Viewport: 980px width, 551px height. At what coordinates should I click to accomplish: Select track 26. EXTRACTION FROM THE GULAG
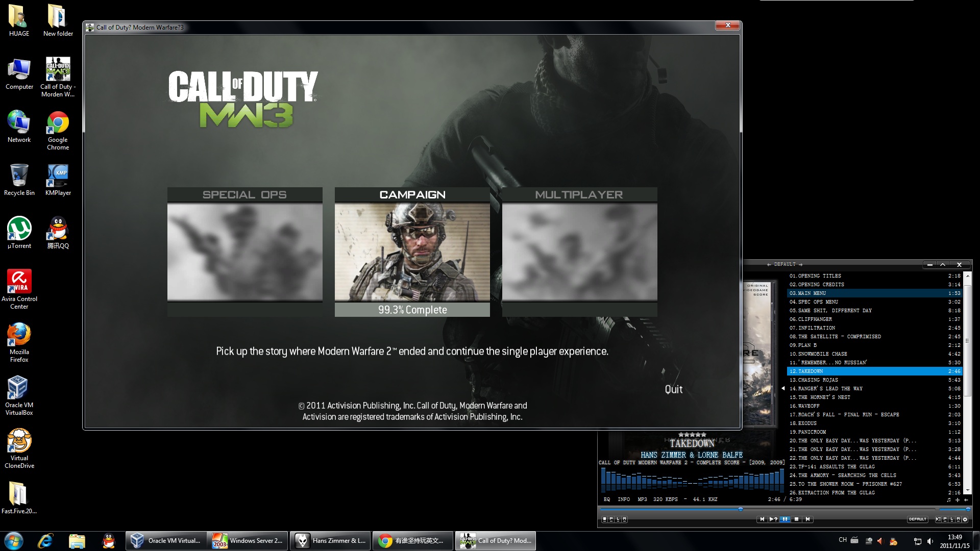(875, 492)
